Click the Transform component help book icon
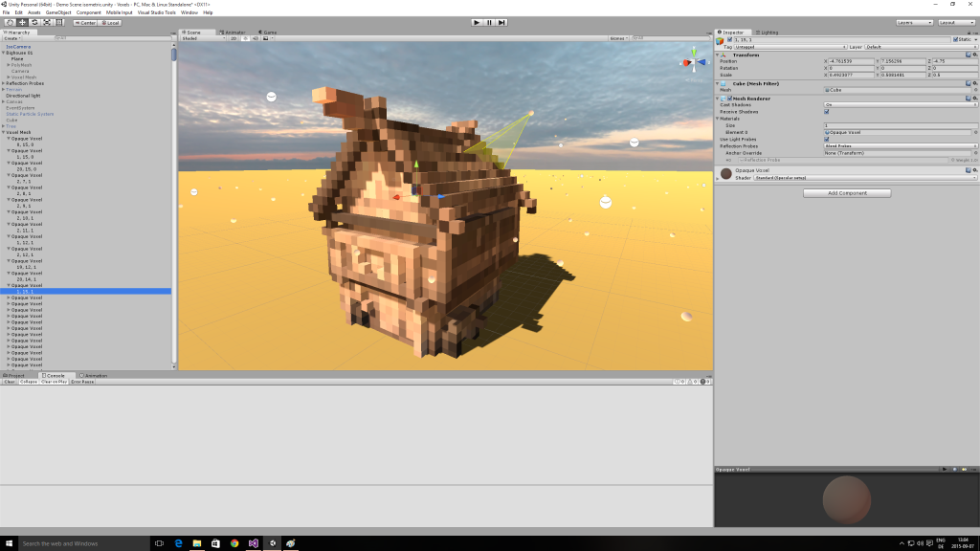The image size is (980, 551). point(969,55)
